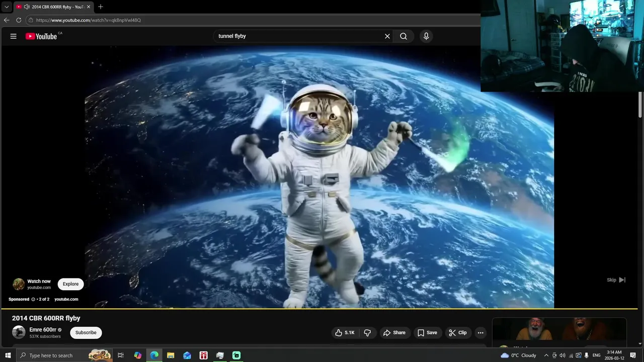644x362 pixels.
Task: Open File Explorer from taskbar
Action: click(x=171, y=355)
